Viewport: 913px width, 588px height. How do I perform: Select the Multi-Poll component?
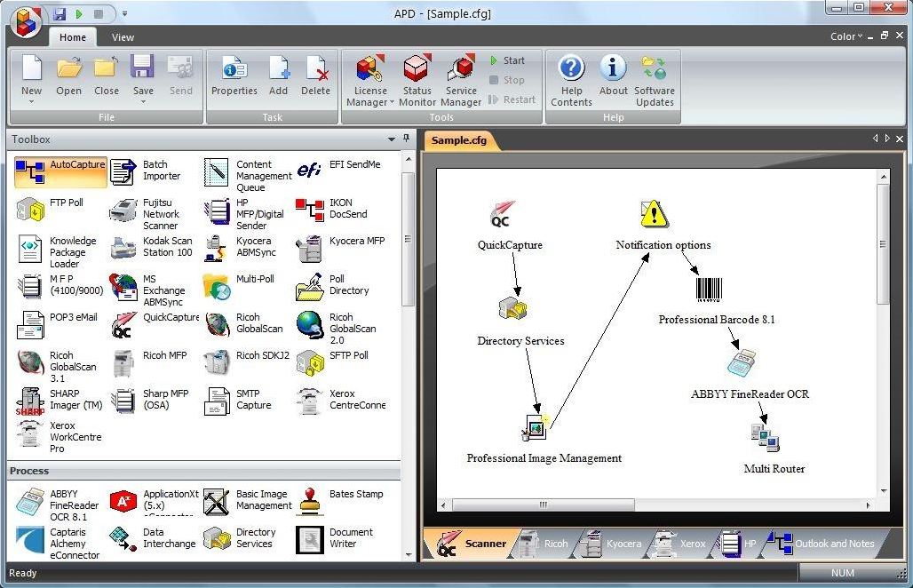coord(239,285)
